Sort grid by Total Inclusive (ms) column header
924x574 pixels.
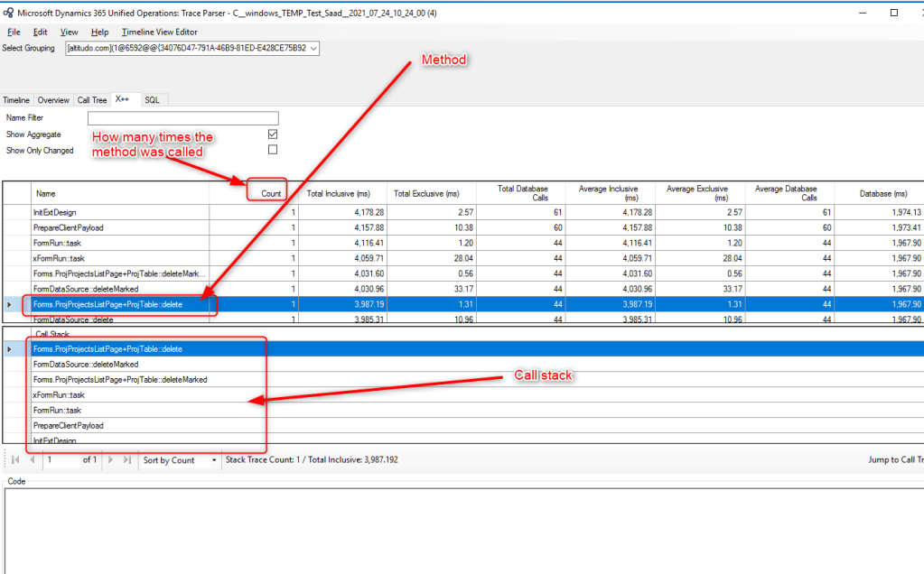339,193
